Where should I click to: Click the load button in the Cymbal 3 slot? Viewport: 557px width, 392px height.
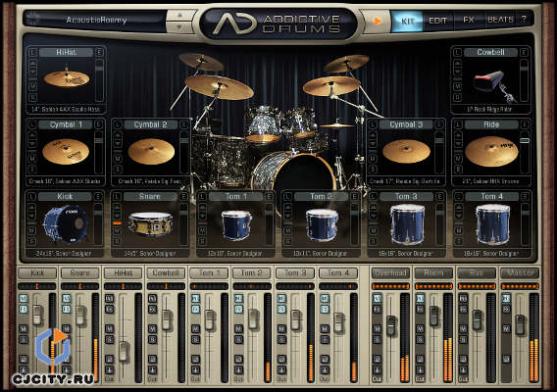373,124
